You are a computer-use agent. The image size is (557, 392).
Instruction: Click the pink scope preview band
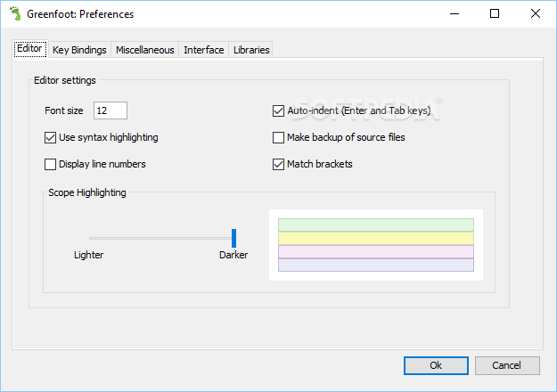click(x=376, y=252)
